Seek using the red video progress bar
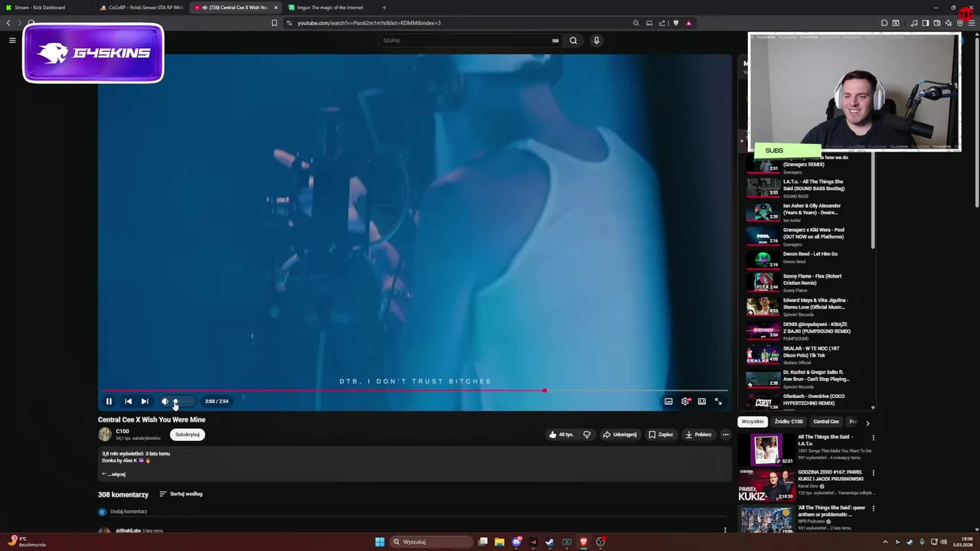 tap(415, 390)
